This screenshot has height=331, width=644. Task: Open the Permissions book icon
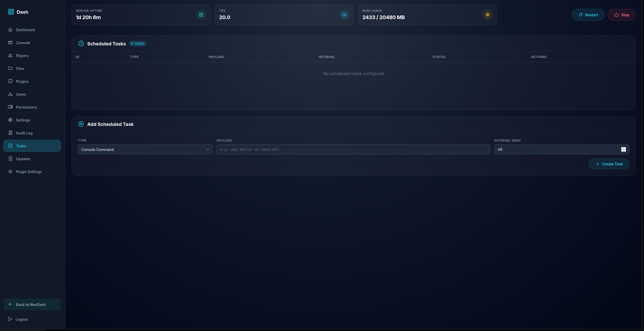10,107
